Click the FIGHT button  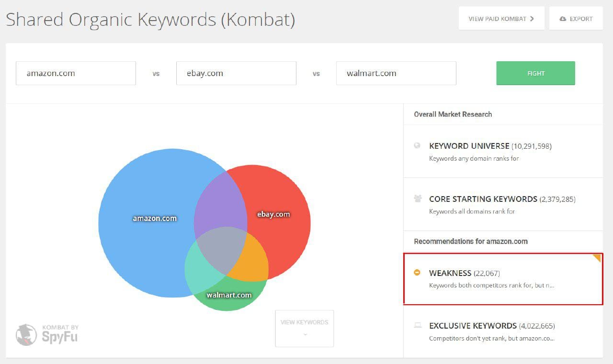tap(535, 73)
